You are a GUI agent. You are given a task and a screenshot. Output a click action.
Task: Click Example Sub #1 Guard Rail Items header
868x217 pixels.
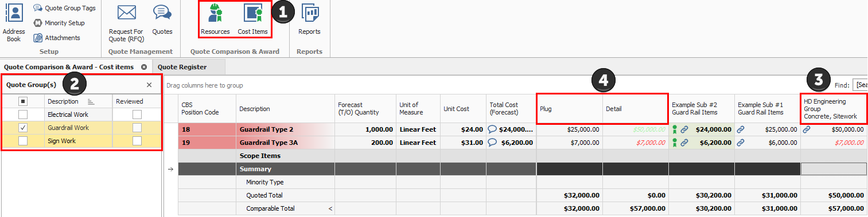(x=768, y=108)
